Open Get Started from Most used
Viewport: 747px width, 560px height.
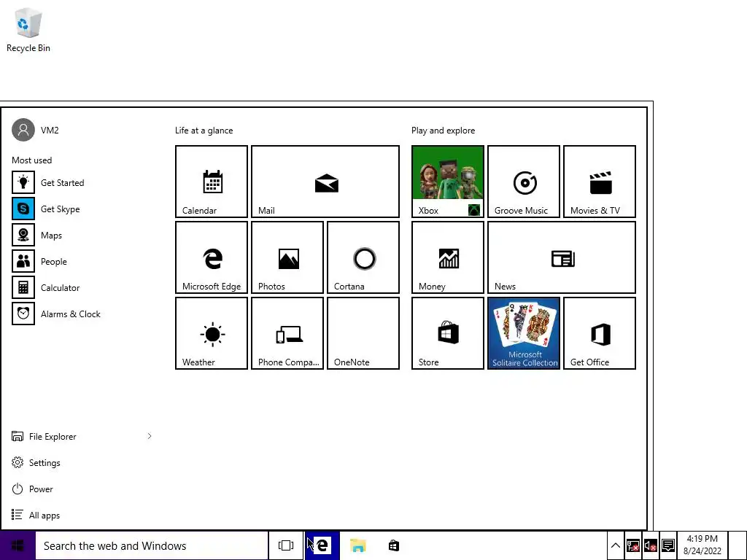pos(48,182)
